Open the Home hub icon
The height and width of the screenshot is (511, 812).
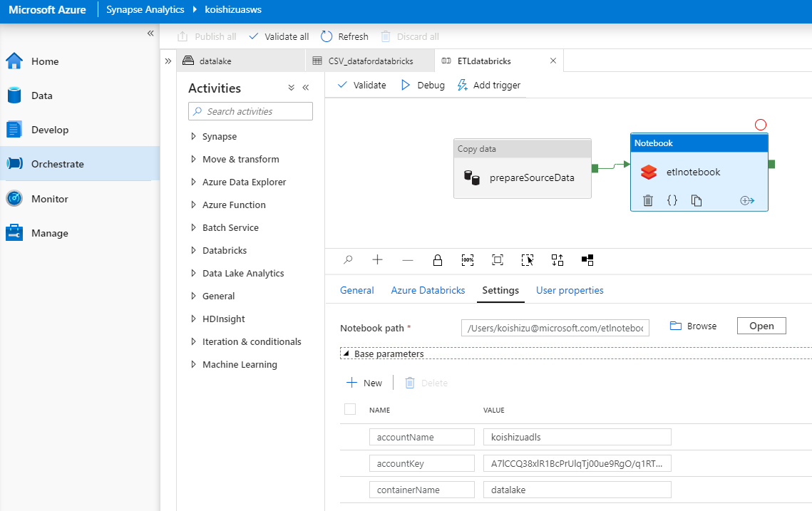click(x=14, y=61)
